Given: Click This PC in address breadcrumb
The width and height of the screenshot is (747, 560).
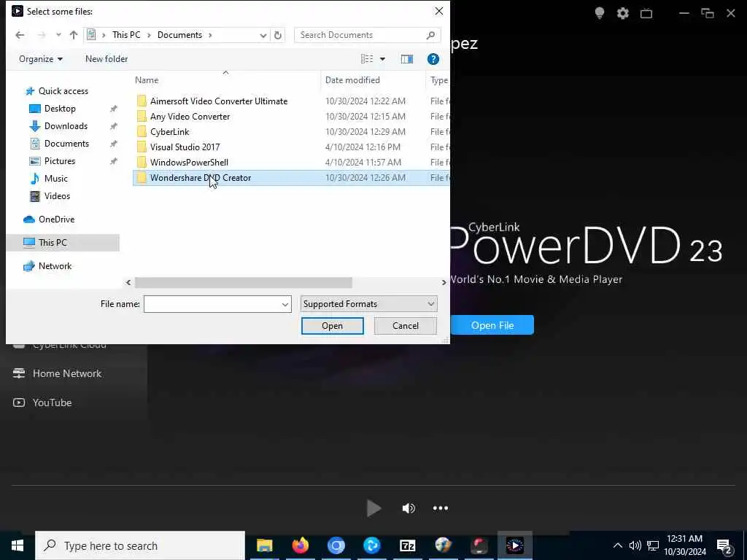Looking at the screenshot, I should point(126,35).
